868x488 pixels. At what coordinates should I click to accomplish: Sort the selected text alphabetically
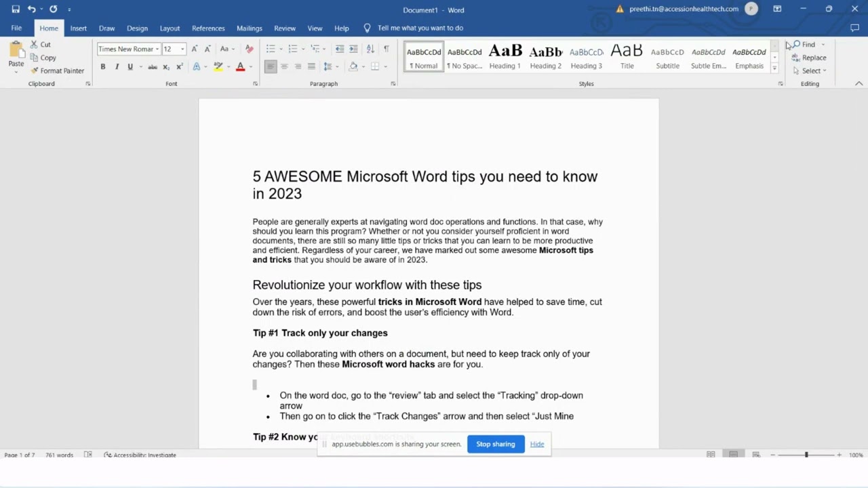tap(370, 49)
